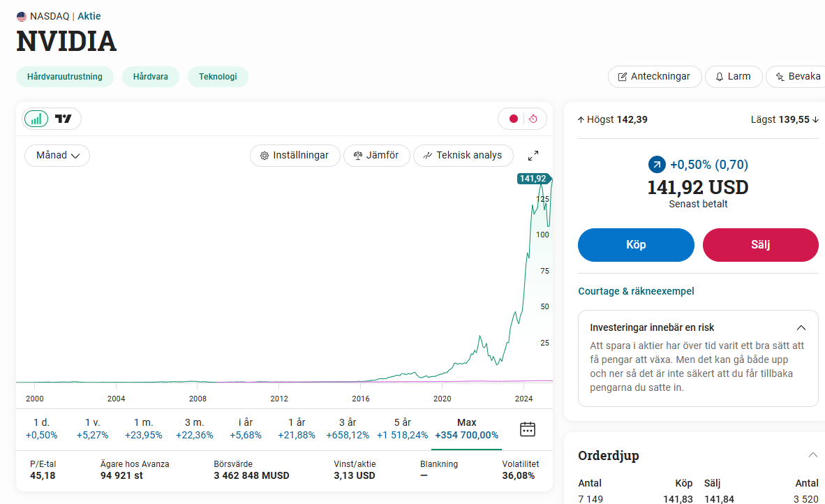Collapse the Investeringar innebär en risk box
The height and width of the screenshot is (504, 825).
point(801,328)
